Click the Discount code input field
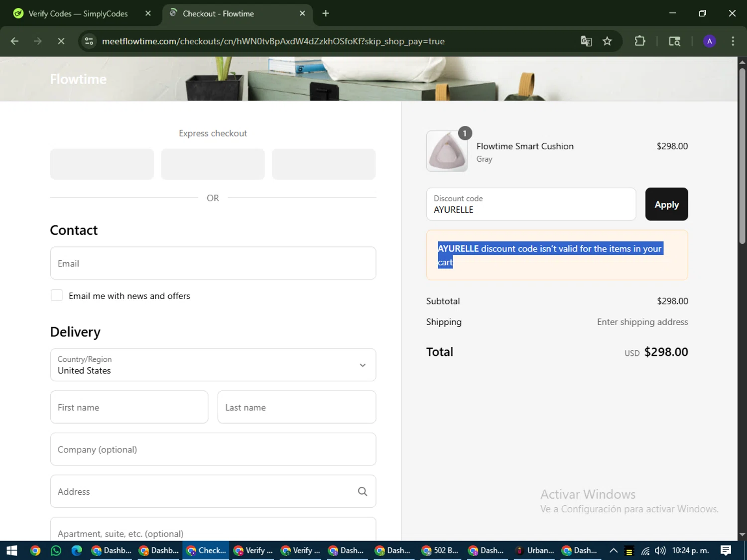 point(531,204)
